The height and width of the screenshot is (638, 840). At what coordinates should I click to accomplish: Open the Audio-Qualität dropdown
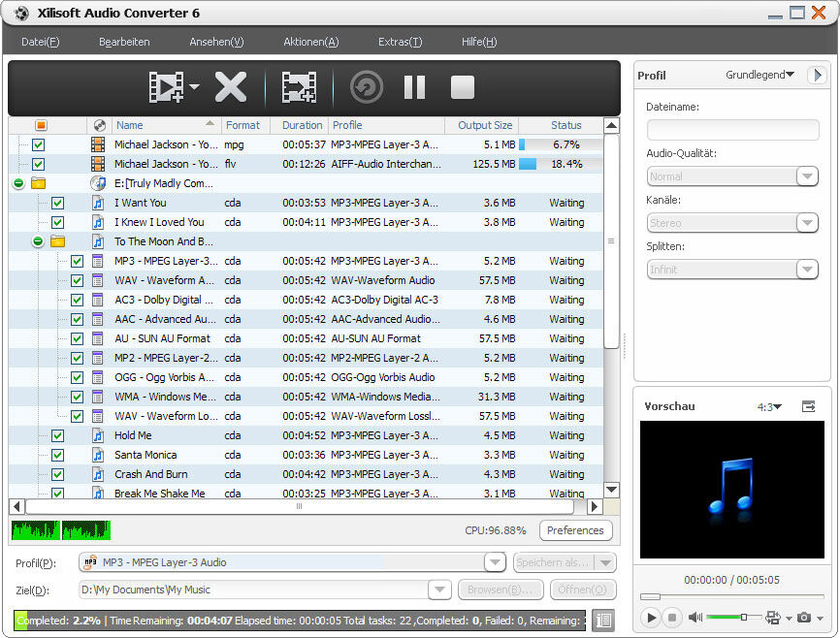807,175
